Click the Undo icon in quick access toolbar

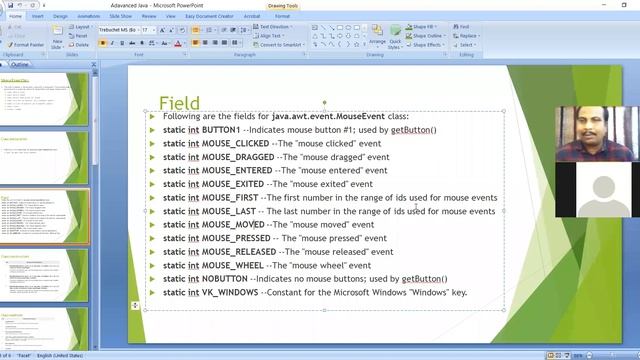(x=20, y=5)
